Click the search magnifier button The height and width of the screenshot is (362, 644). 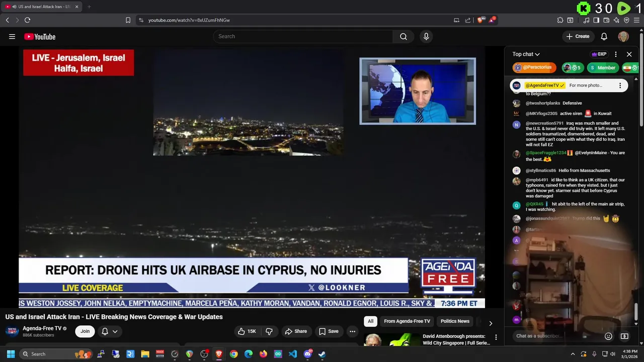pos(404,36)
